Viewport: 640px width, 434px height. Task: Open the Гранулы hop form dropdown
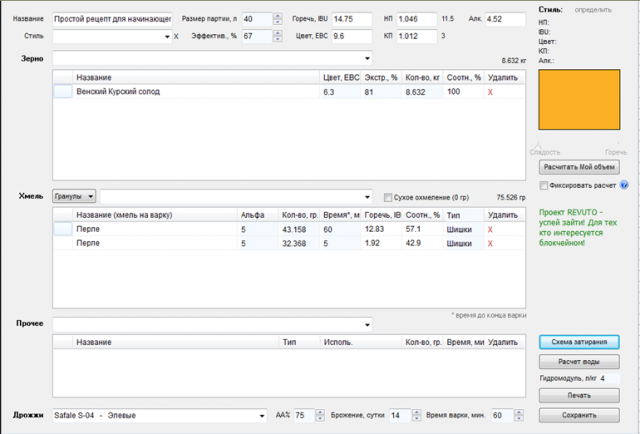click(x=75, y=197)
